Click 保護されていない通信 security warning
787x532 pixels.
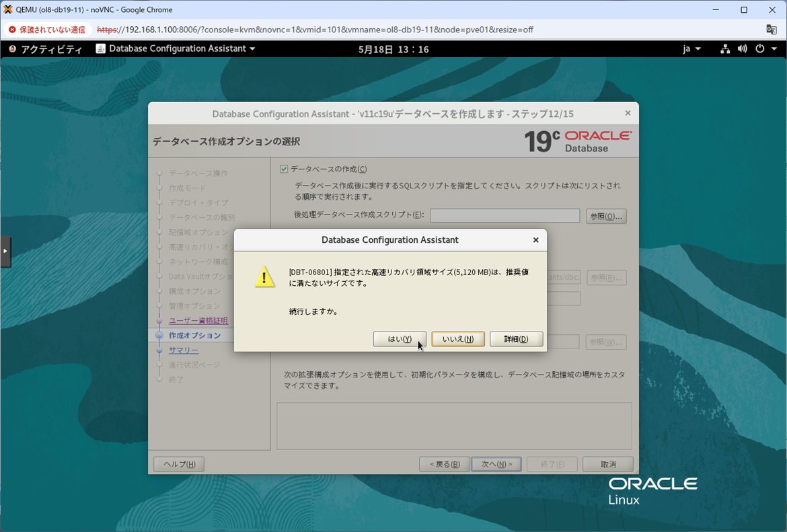(x=47, y=30)
